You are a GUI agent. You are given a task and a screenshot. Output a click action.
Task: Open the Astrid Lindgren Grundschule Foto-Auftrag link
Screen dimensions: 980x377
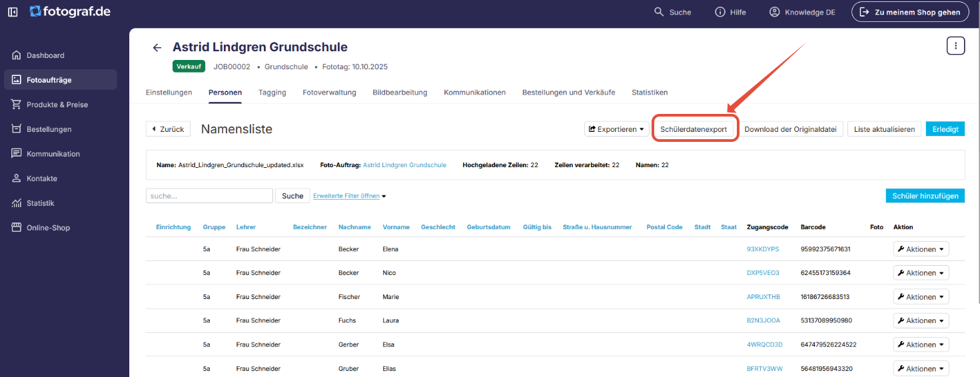tap(404, 165)
